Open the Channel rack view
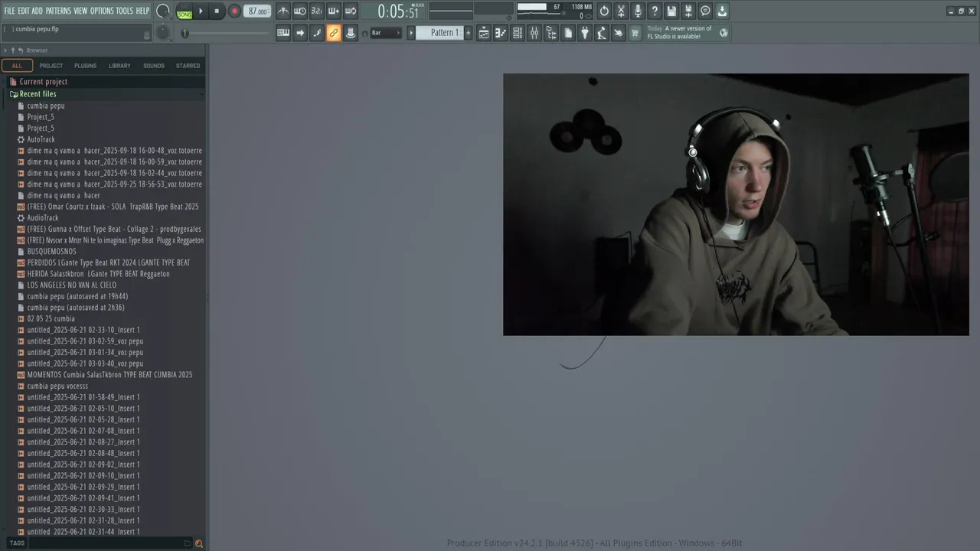 coord(518,33)
